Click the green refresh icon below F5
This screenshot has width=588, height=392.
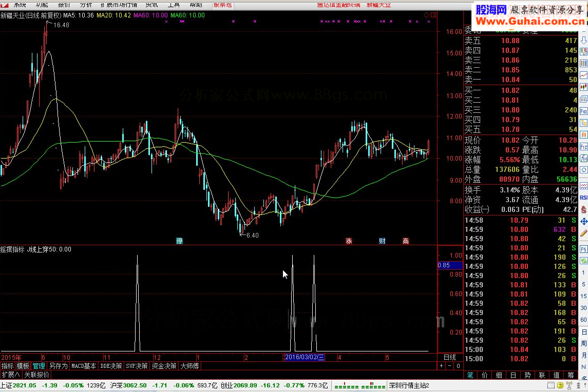pyautogui.click(x=584, y=261)
